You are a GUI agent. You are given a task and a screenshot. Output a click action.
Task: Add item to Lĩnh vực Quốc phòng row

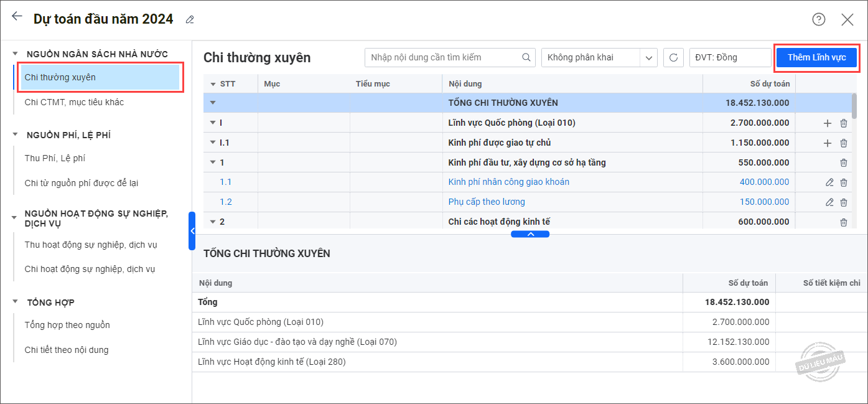point(827,123)
